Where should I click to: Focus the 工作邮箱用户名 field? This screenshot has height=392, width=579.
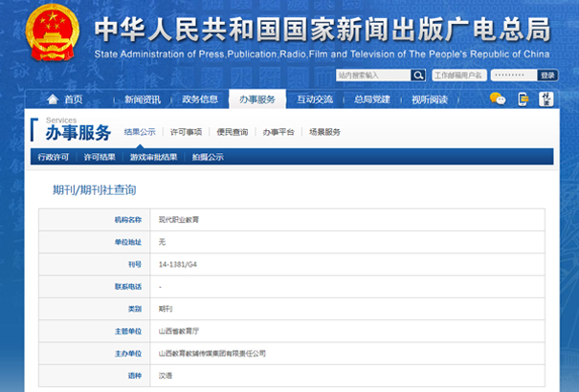point(459,76)
